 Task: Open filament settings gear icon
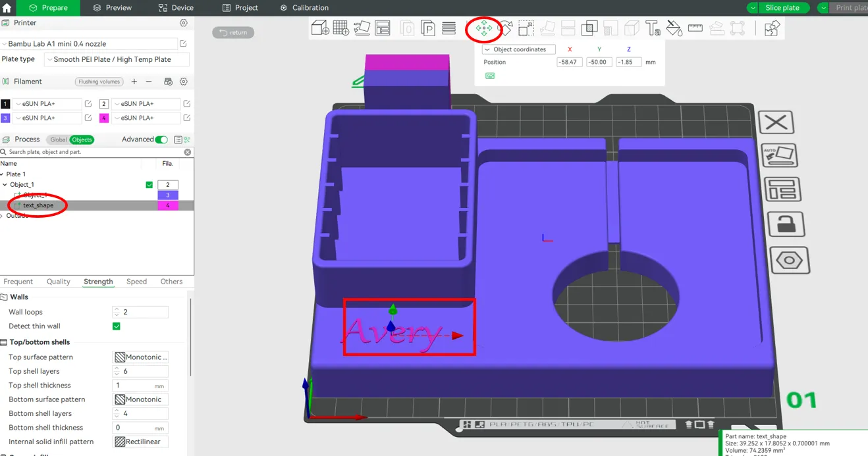pyautogui.click(x=184, y=82)
